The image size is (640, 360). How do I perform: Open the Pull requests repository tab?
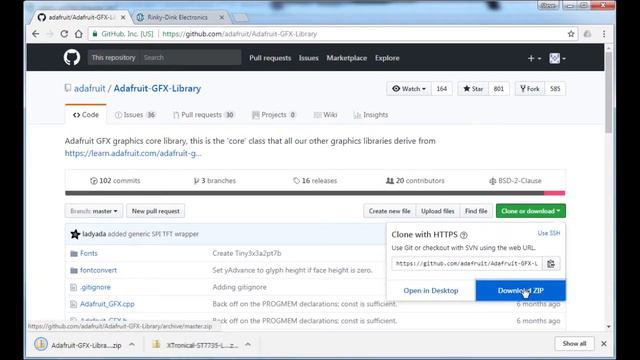(204, 115)
